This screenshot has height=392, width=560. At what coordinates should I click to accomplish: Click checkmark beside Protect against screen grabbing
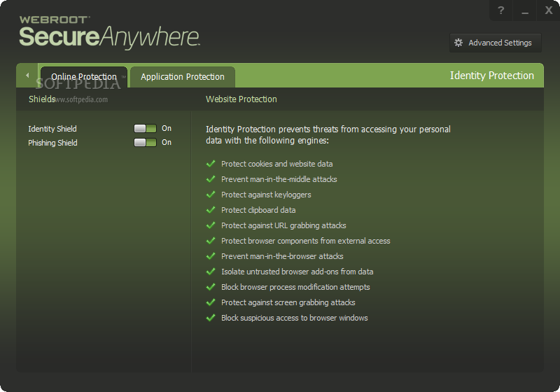211,302
